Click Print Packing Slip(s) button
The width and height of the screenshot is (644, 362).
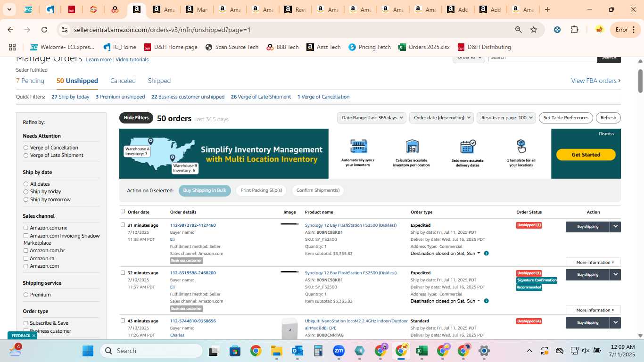[x=261, y=190]
